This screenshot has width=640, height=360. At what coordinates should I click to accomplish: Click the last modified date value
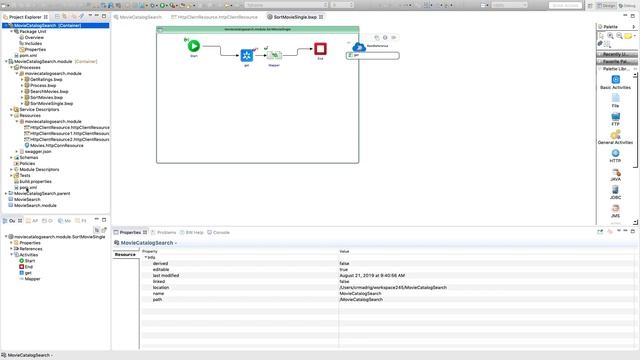[372, 276]
